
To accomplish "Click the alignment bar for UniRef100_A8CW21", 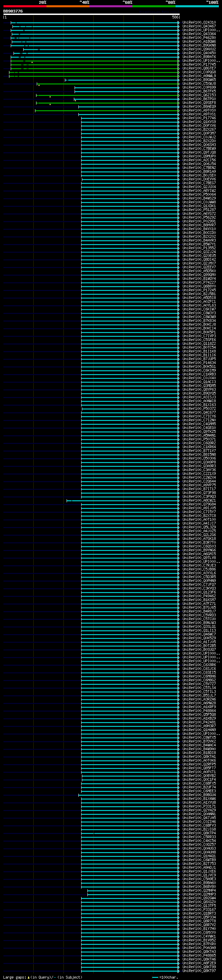I will point(123,501).
